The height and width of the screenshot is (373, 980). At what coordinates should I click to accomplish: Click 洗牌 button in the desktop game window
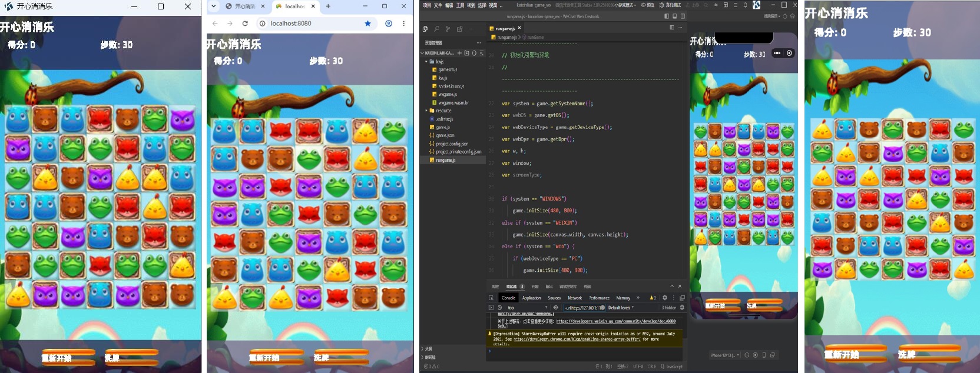(x=131, y=357)
